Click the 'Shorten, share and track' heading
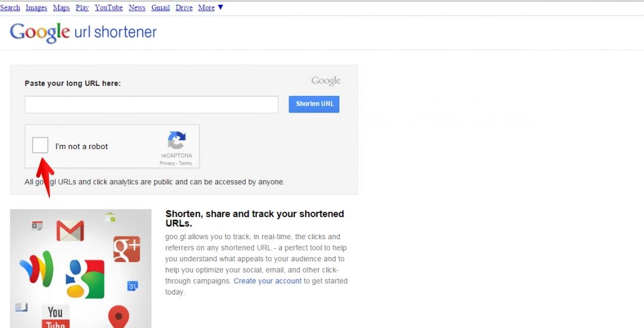The width and height of the screenshot is (644, 328). pyautogui.click(x=255, y=219)
